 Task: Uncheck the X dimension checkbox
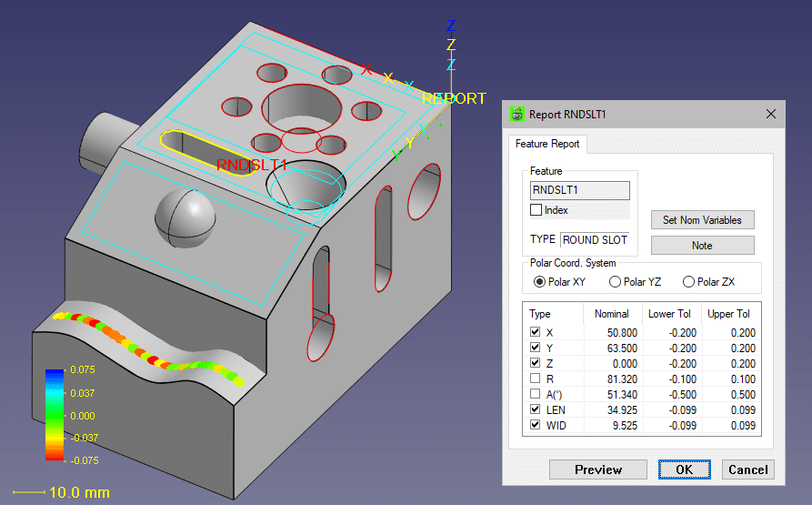[535, 333]
